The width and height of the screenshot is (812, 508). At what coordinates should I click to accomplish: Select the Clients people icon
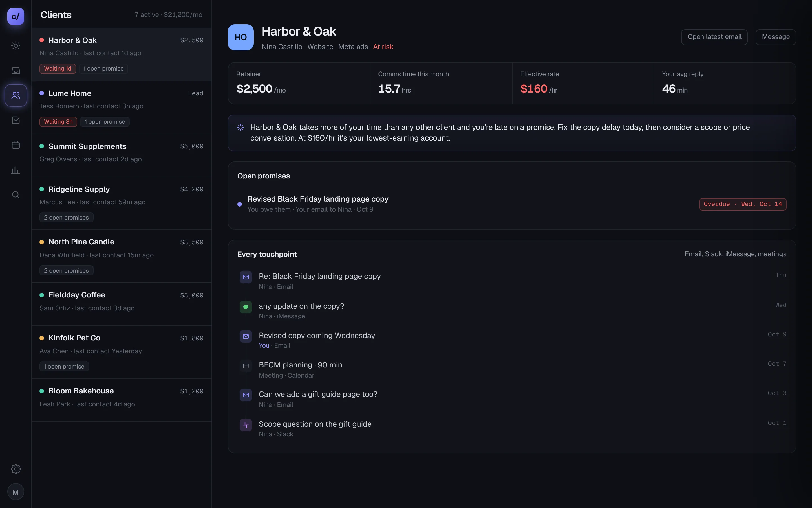[16, 95]
